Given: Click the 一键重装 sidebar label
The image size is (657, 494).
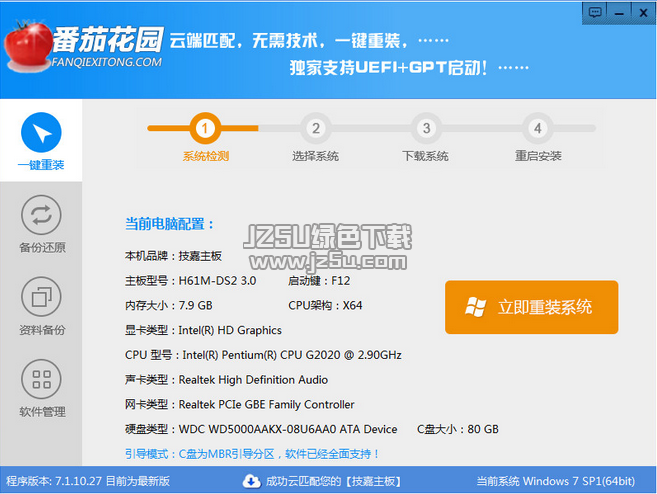Looking at the screenshot, I should point(41,165).
